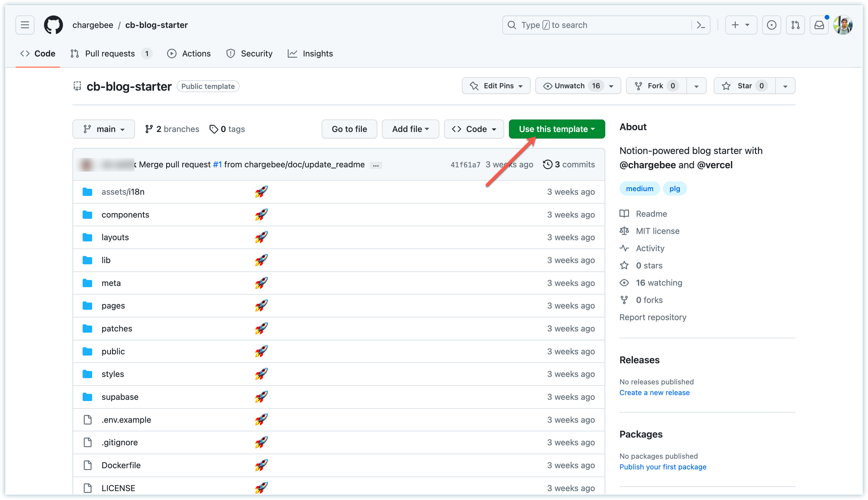Click the user profile avatar
This screenshot has width=868, height=500.
click(x=843, y=25)
